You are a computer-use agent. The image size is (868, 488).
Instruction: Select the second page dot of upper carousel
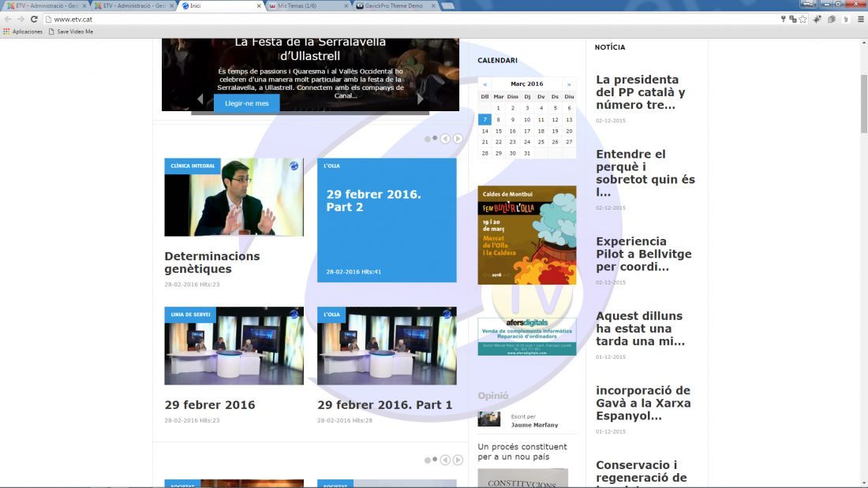[x=435, y=138]
